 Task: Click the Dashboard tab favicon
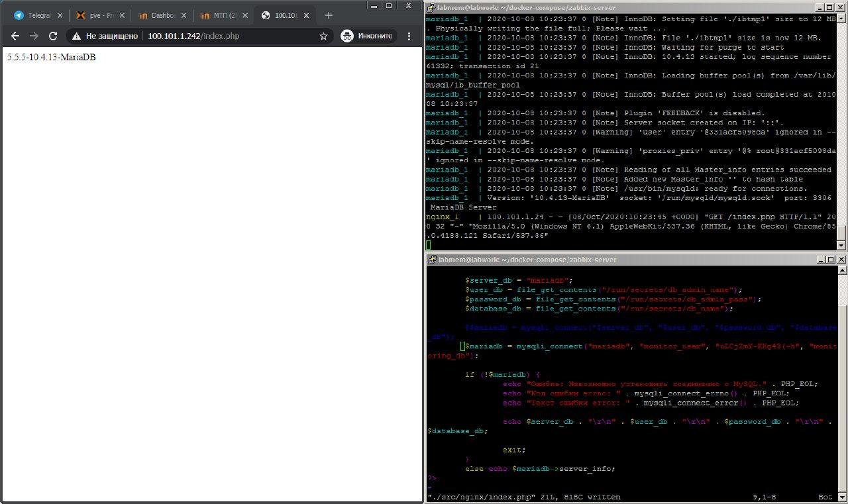coord(142,15)
